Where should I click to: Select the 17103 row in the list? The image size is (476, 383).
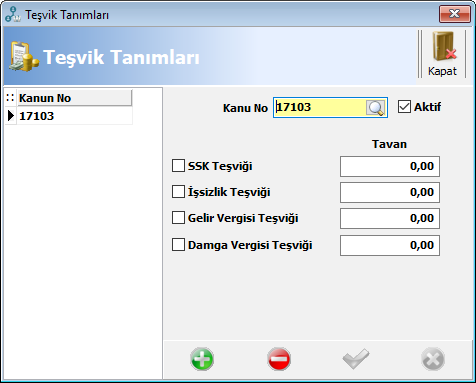tap(75, 116)
